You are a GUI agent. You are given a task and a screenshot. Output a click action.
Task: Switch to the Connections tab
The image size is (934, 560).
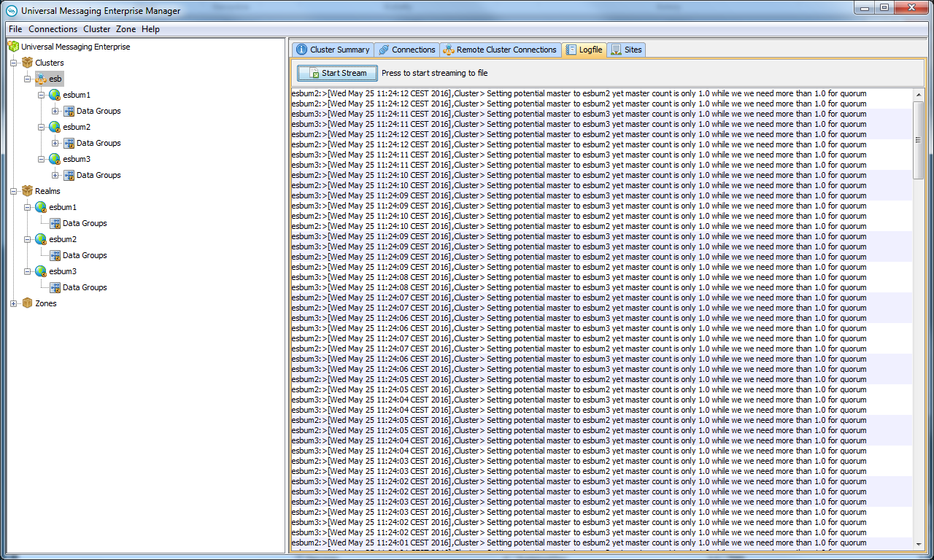point(407,50)
